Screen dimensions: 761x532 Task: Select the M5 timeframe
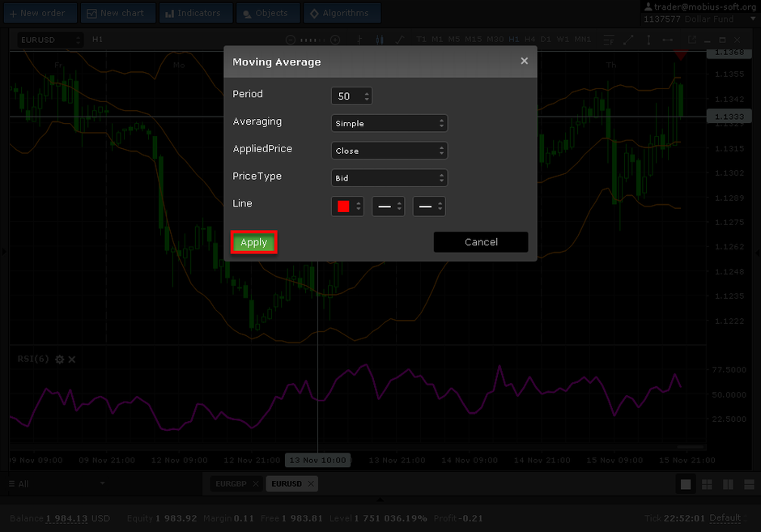(x=454, y=40)
